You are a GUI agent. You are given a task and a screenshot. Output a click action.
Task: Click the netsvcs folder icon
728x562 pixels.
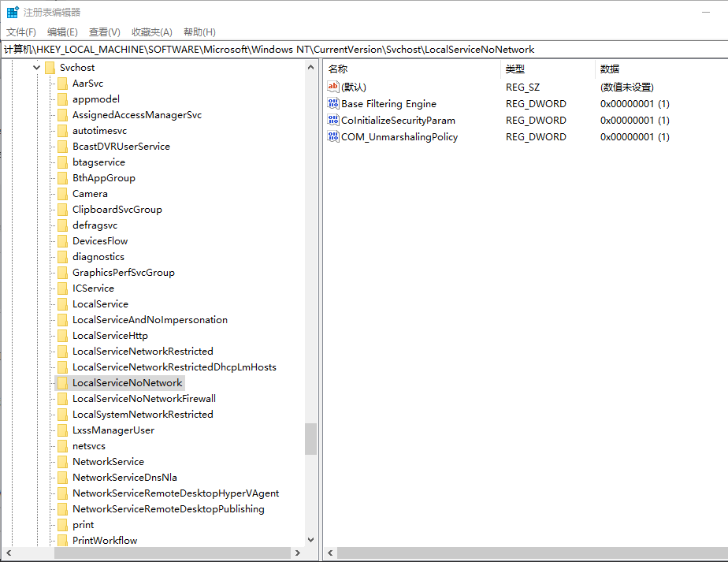click(63, 446)
